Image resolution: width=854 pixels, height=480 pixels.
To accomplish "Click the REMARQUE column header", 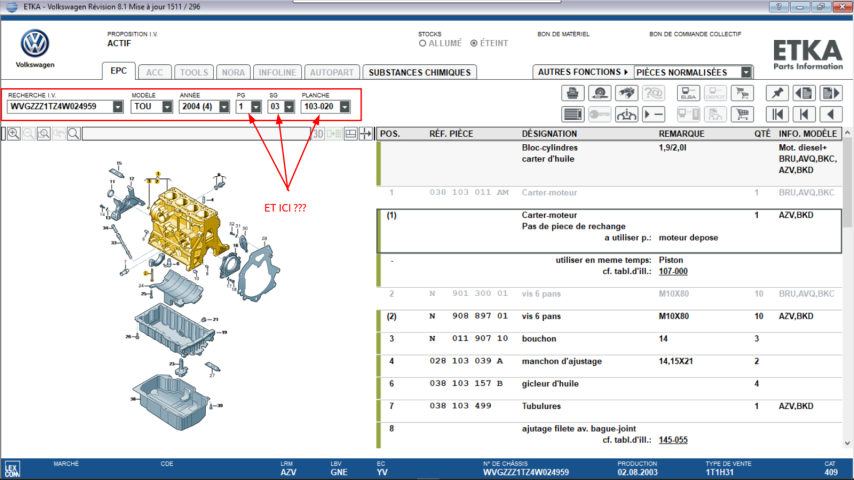I will coord(681,133).
